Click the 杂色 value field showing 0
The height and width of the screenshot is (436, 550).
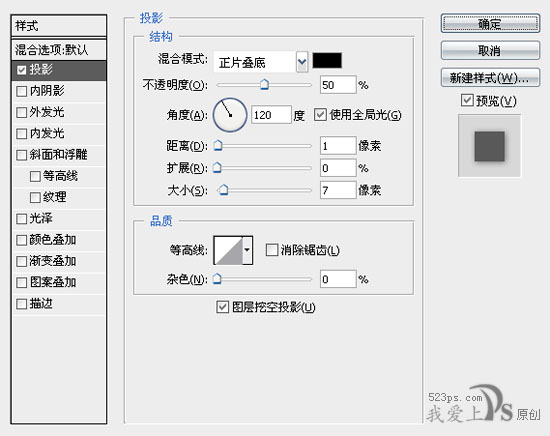click(x=338, y=279)
